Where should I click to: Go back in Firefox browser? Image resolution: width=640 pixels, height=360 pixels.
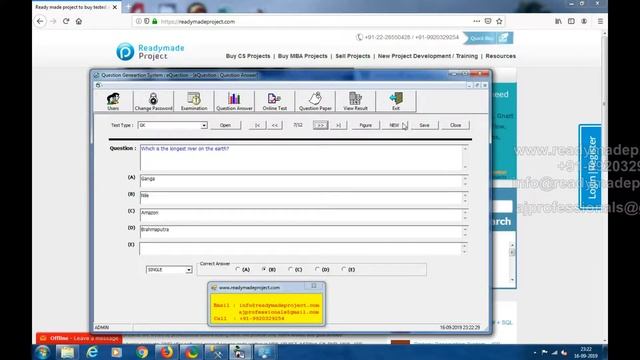[40, 21]
